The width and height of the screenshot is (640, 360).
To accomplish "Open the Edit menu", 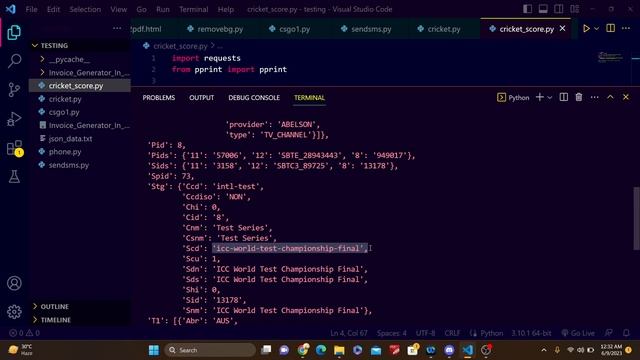I will 53,9.
